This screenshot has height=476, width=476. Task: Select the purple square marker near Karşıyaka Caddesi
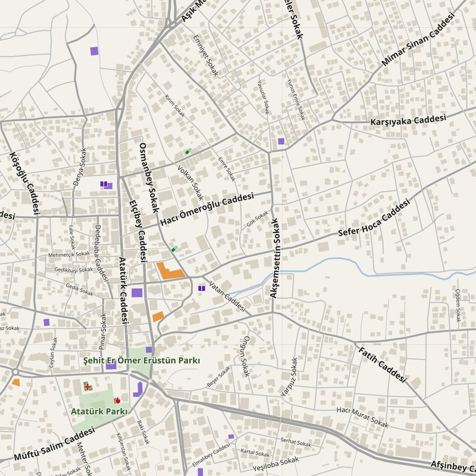[281, 141]
